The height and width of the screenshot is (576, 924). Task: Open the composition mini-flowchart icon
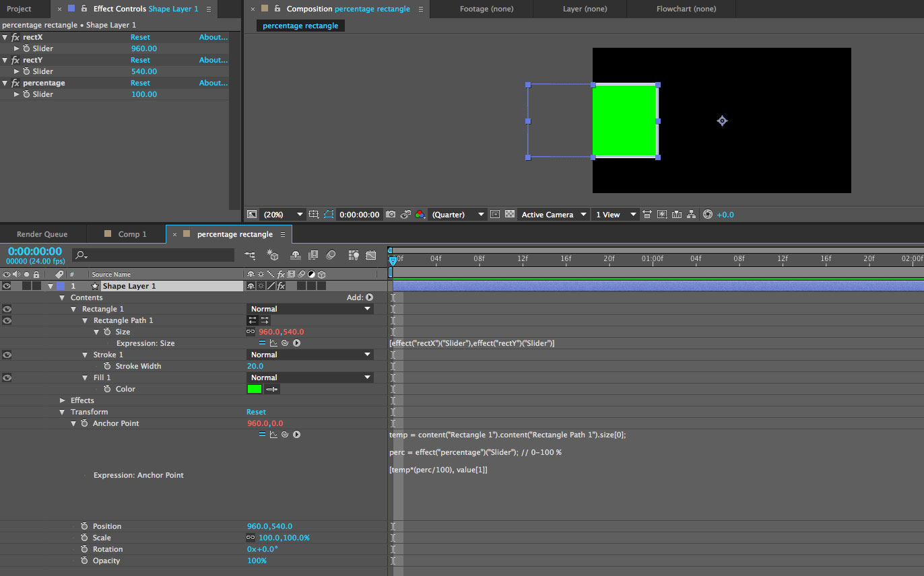coord(251,255)
